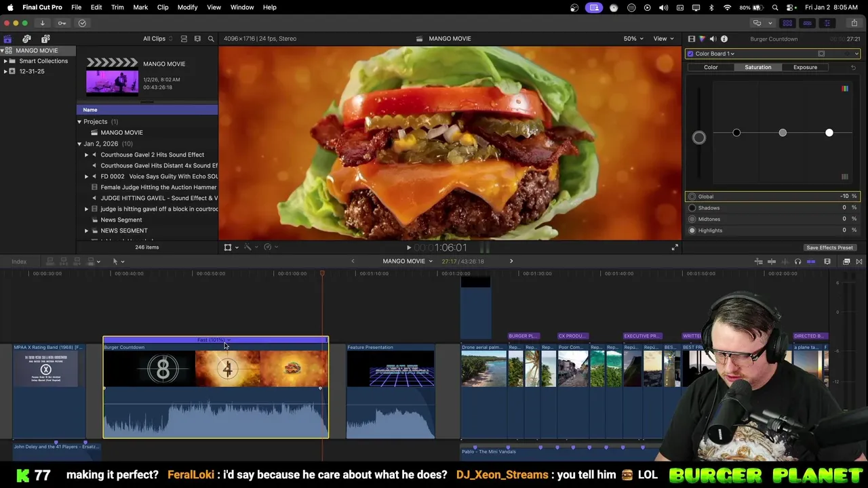Click the Midtones saturation puck

click(783, 133)
